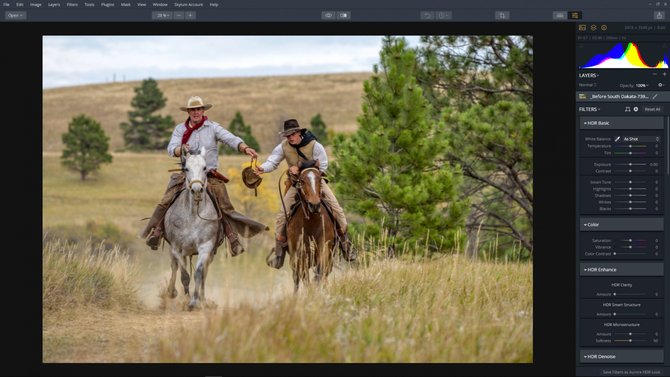Click the Vibrance slider
The height and width of the screenshot is (377, 670).
631,247
